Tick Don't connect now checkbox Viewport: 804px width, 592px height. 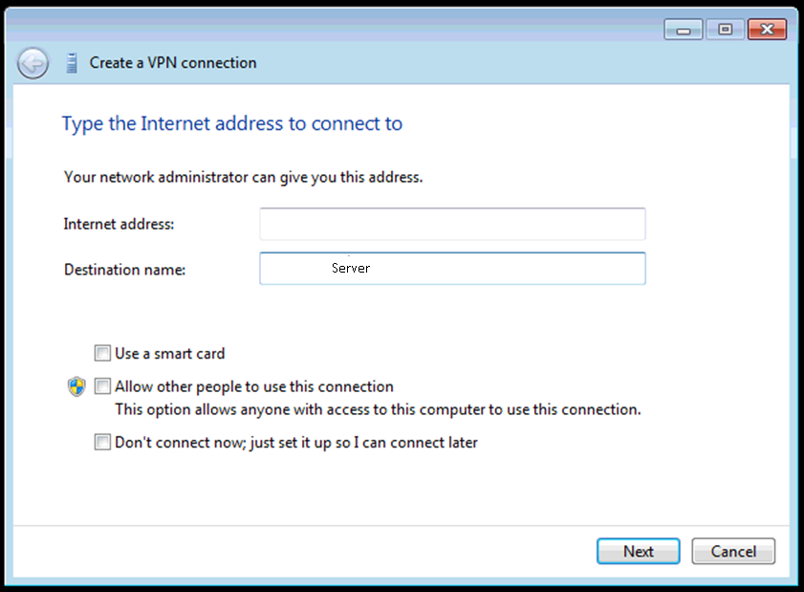102,442
